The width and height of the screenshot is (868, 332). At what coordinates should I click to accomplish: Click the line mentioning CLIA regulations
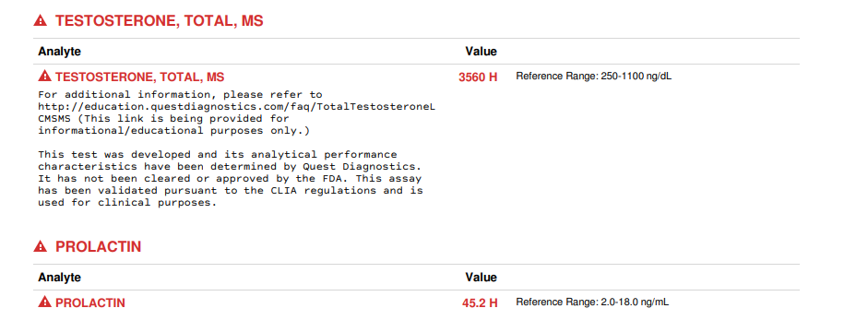click(x=231, y=191)
